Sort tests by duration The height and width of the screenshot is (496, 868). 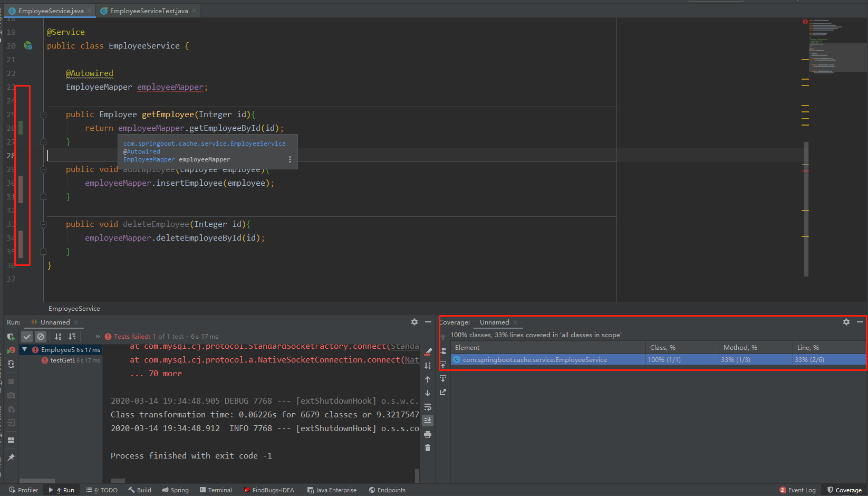[x=72, y=337]
